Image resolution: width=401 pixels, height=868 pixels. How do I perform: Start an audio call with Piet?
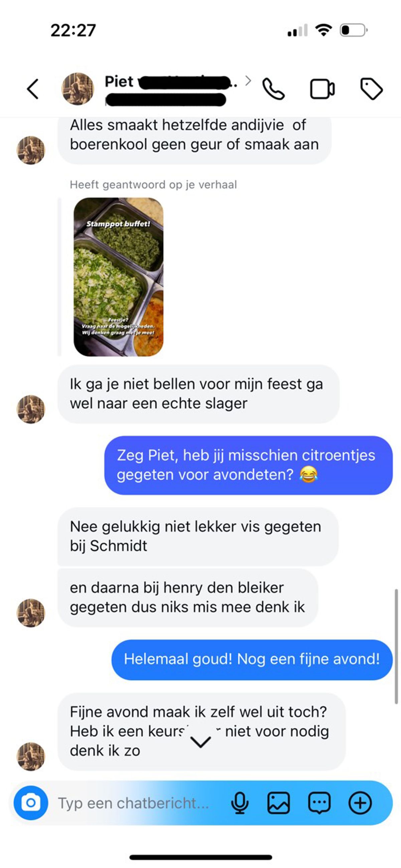pyautogui.click(x=274, y=89)
